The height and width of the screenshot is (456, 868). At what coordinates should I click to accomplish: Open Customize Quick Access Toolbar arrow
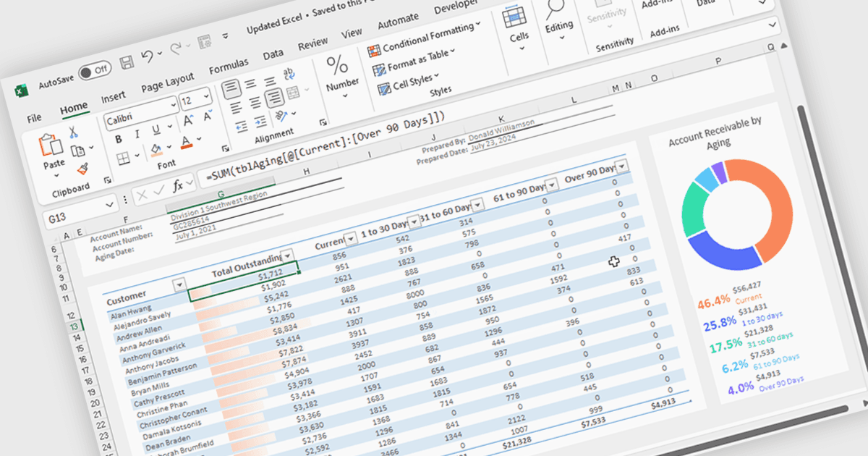225,36
